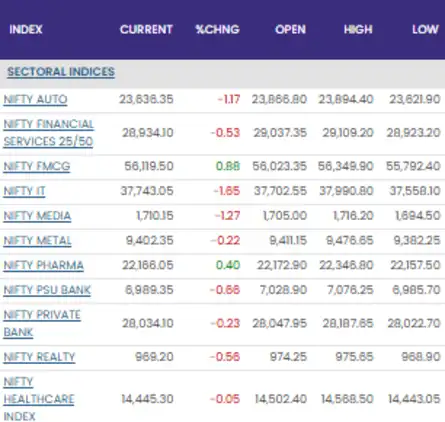This screenshot has height=422, width=445.
Task: Click the INDEX column header
Action: point(26,29)
